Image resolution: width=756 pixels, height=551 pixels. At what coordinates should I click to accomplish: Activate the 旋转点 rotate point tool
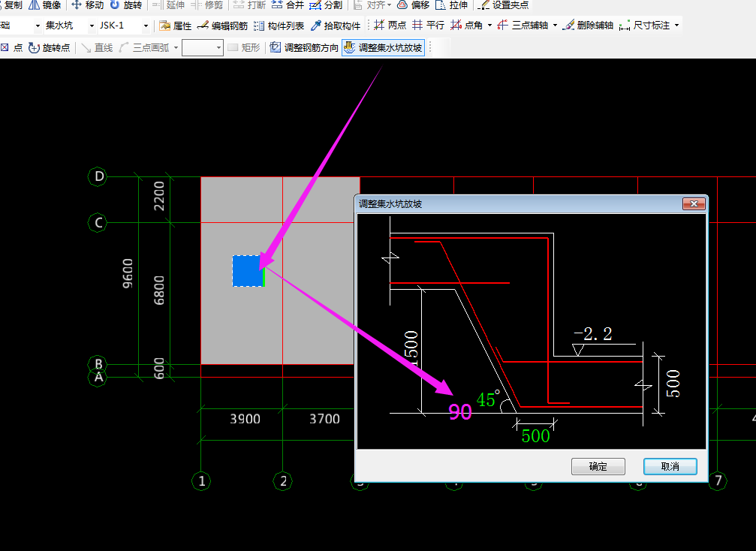50,48
